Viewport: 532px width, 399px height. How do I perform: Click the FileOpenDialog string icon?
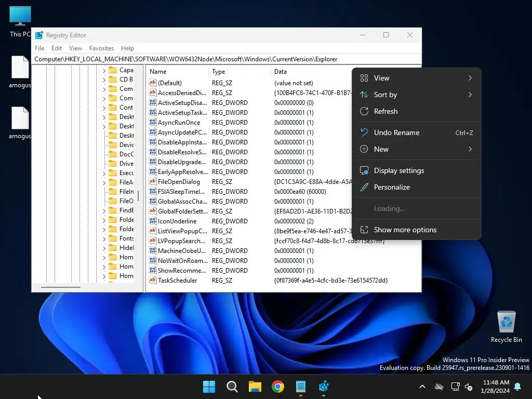(153, 181)
